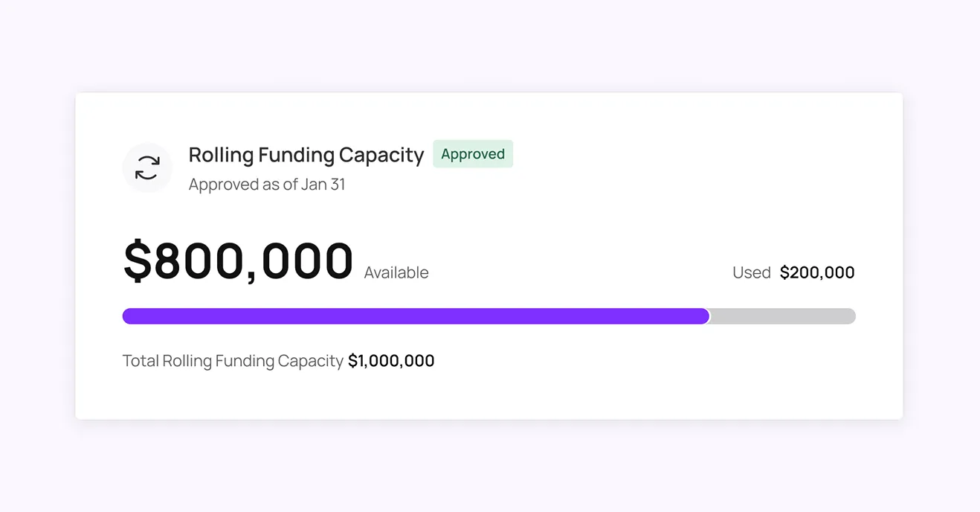
Task: Click the green Approved status badge
Action: click(473, 154)
